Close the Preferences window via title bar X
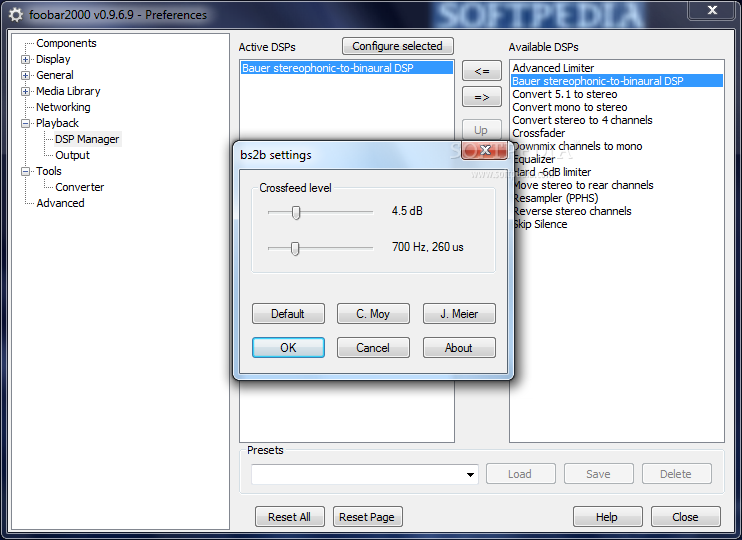This screenshot has height=540, width=742. coord(712,10)
